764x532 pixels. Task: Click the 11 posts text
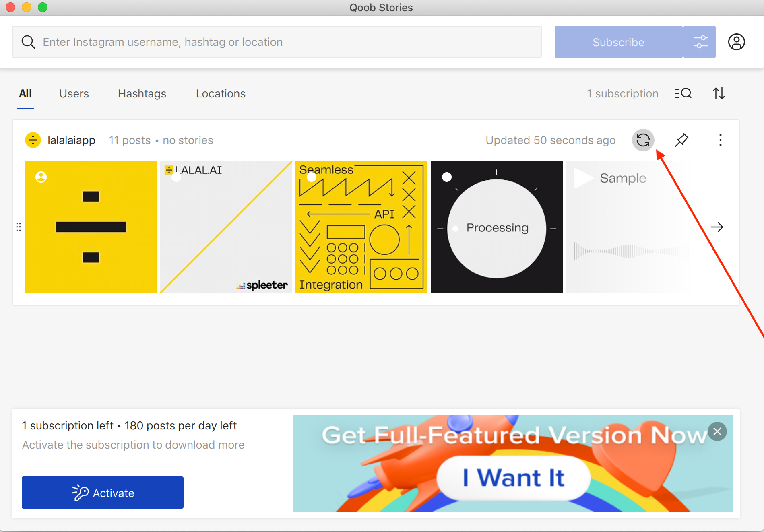(130, 140)
